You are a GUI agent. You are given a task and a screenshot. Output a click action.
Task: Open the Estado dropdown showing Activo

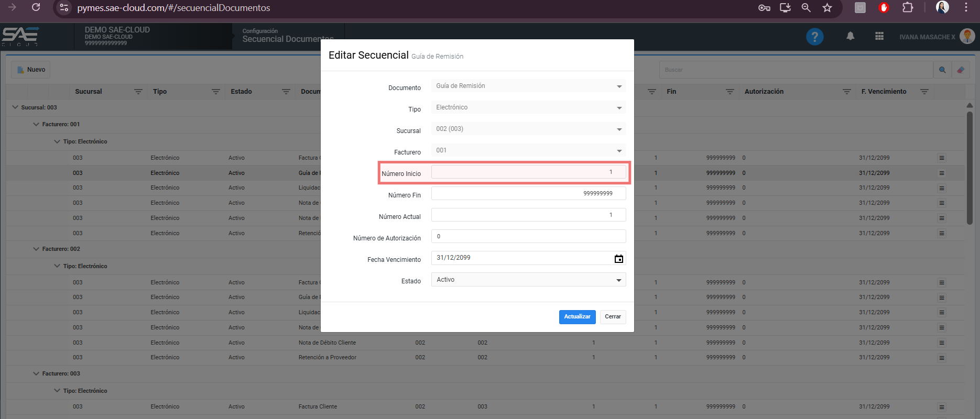coord(528,280)
